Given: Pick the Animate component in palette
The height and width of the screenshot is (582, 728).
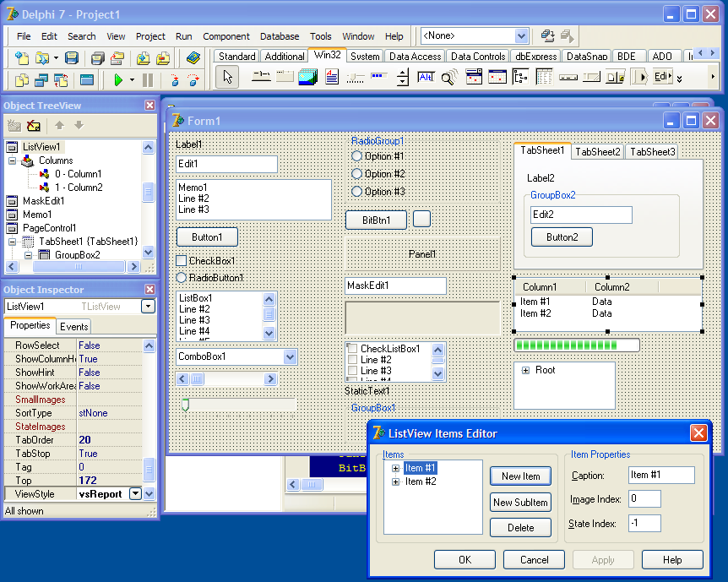Looking at the screenshot, I should point(449,77).
